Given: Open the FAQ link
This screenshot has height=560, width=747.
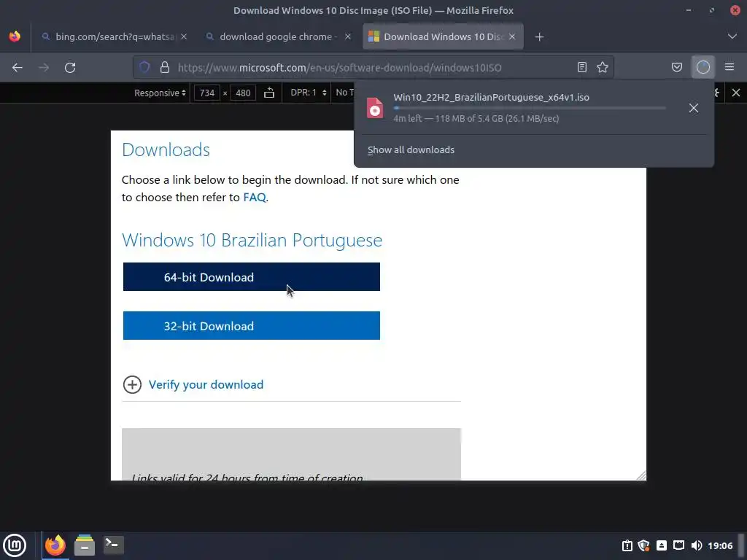Looking at the screenshot, I should (255, 197).
